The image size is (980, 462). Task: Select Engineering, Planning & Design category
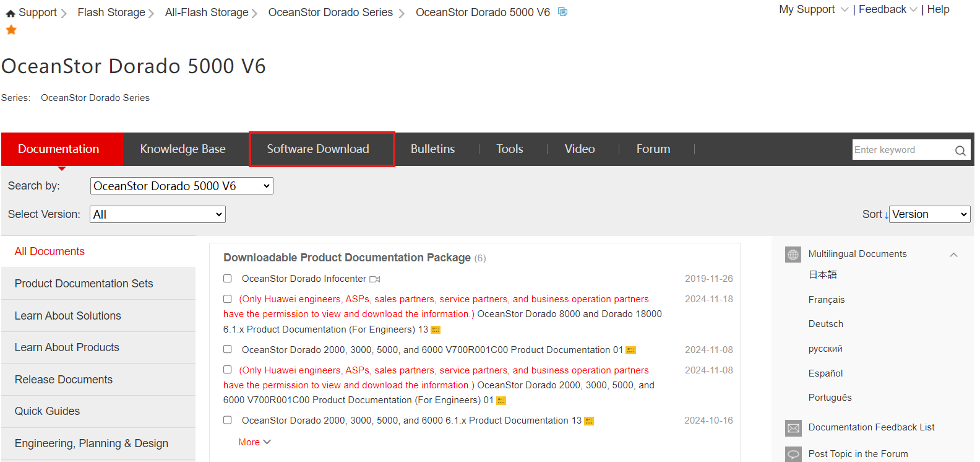(98, 443)
